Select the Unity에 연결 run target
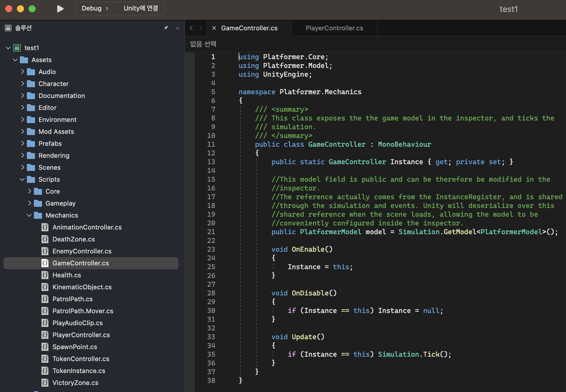566x392 pixels. point(141,8)
